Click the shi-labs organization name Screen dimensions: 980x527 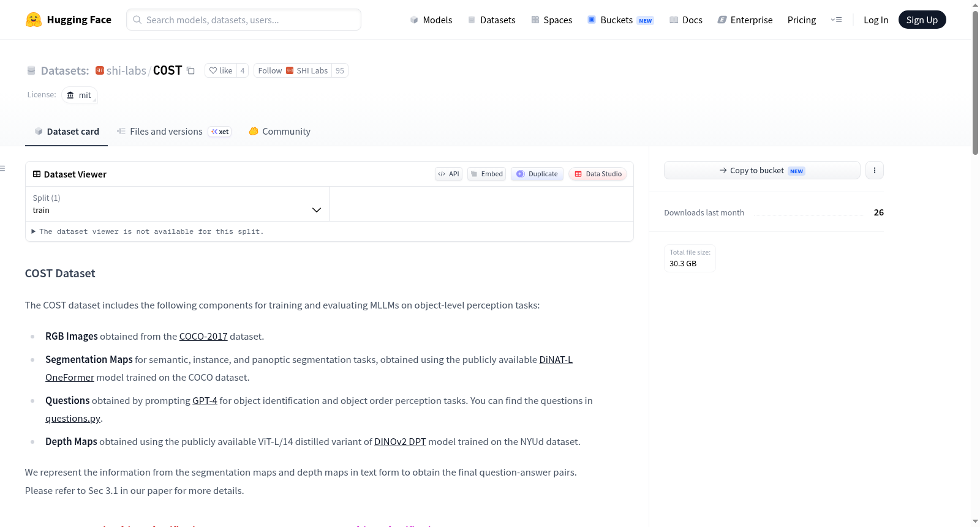[126, 70]
